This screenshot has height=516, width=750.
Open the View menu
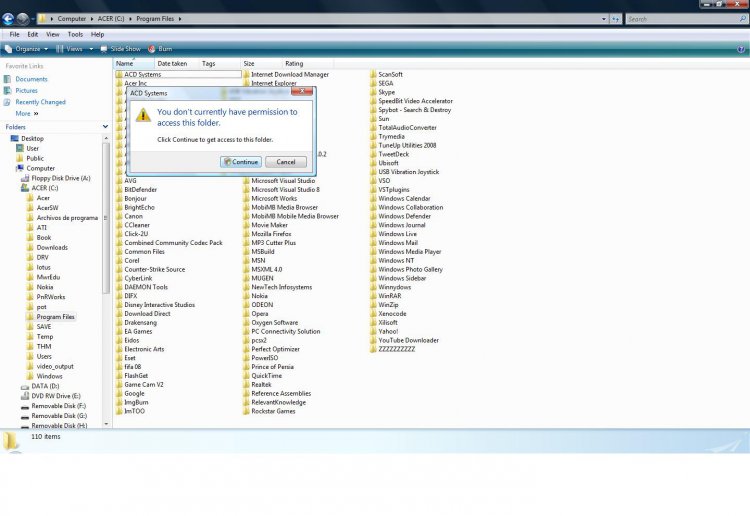click(53, 34)
